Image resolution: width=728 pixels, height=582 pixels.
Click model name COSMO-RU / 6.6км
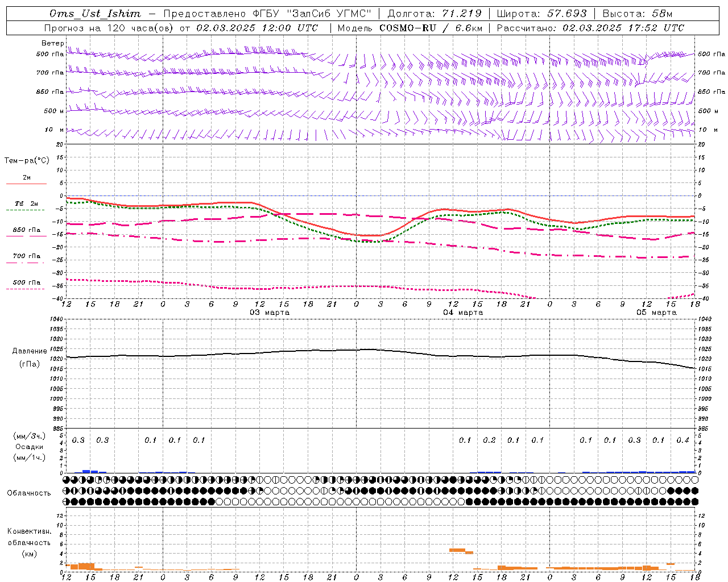pos(431,28)
